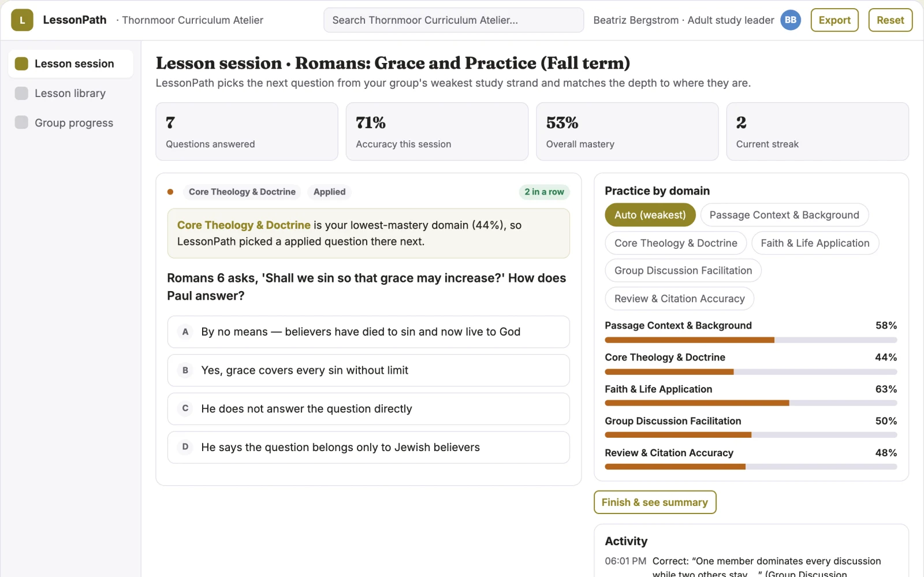The image size is (924, 577).
Task: Choose the Passage Context & Background chip
Action: (x=784, y=215)
